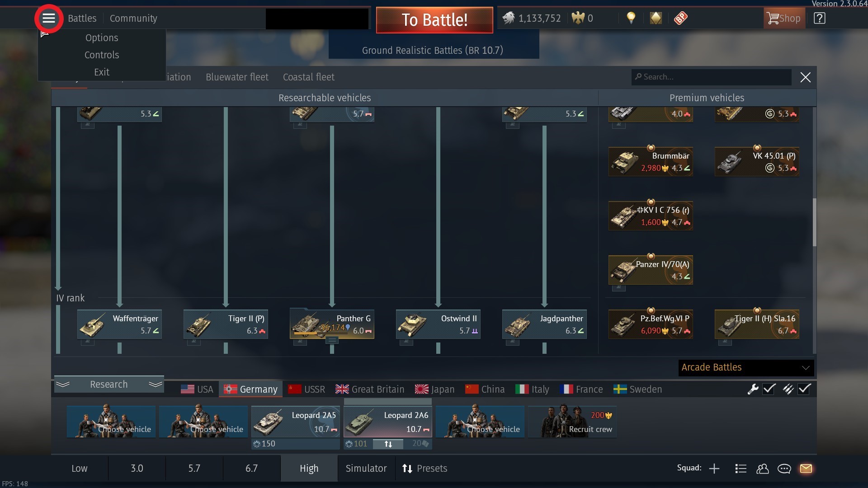Image resolution: width=868 pixels, height=488 pixels.
Task: Collapse the Research panel expander
Action: pyautogui.click(x=109, y=385)
